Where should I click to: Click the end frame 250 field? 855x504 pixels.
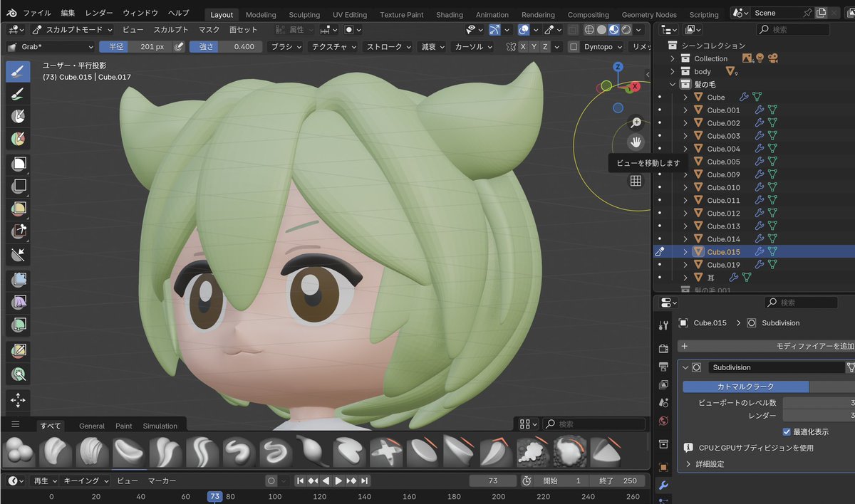coord(618,481)
